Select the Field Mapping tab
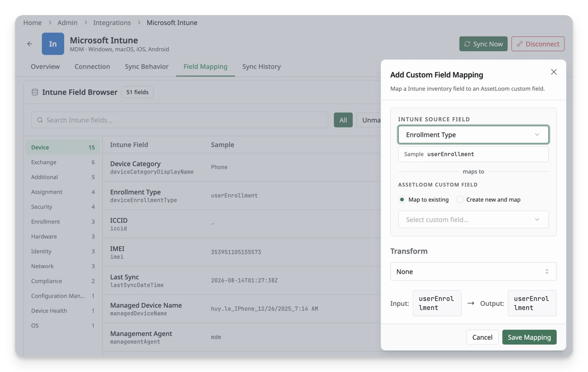The height and width of the screenshot is (372, 588). pyautogui.click(x=205, y=66)
